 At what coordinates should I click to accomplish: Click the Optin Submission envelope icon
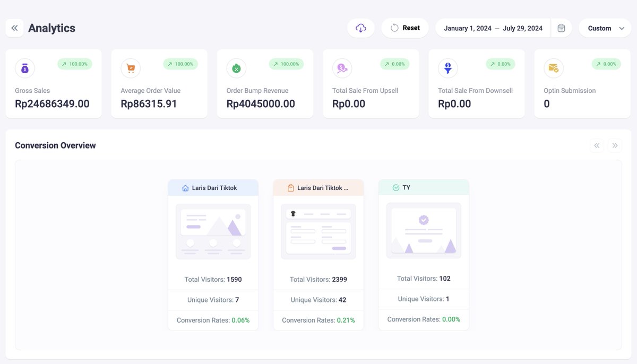pyautogui.click(x=554, y=68)
